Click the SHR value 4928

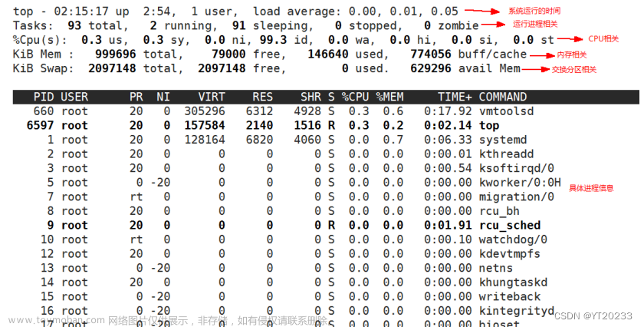[307, 111]
